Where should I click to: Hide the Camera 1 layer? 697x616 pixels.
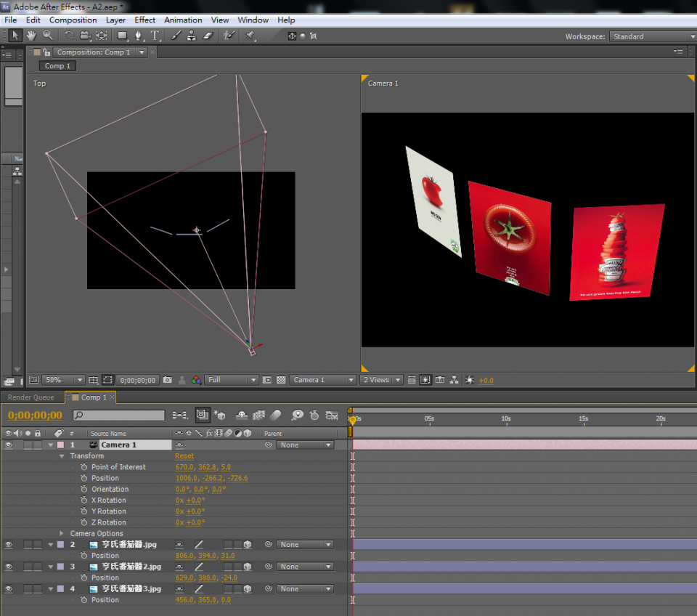click(x=9, y=445)
